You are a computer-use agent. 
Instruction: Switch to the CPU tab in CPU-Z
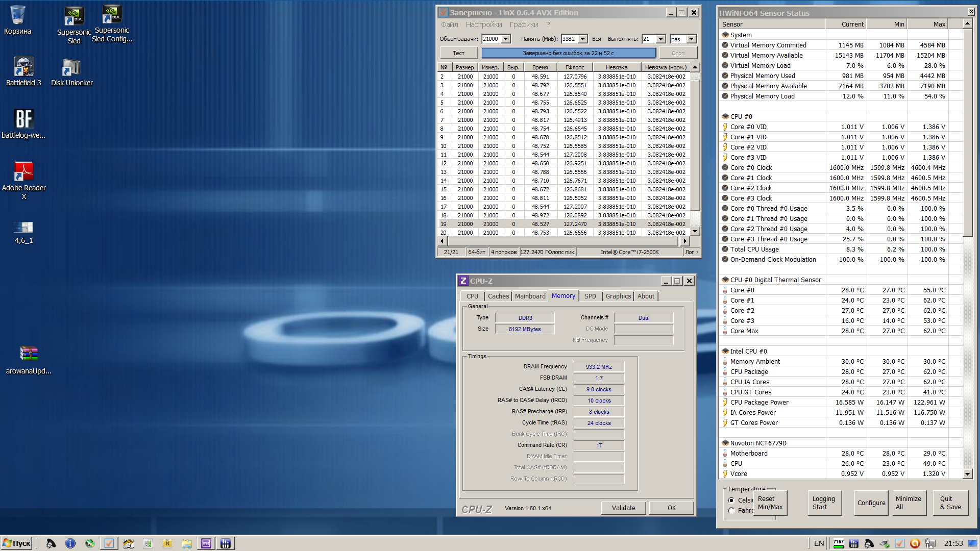click(x=472, y=296)
